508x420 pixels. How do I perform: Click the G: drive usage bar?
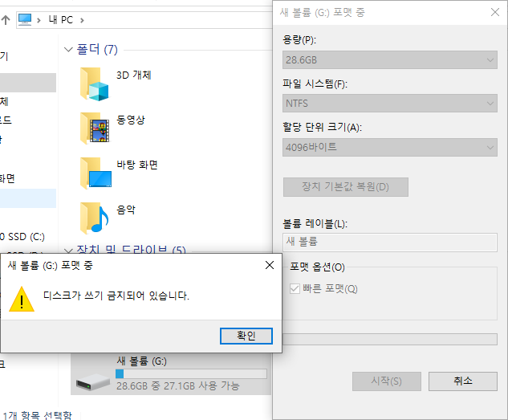(191, 373)
